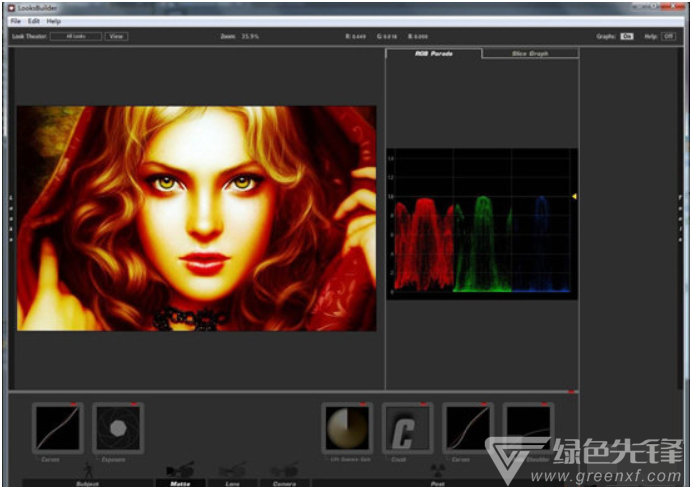Click the LooksBuilder app icon in title bar
The image size is (692, 490).
tap(11, 8)
